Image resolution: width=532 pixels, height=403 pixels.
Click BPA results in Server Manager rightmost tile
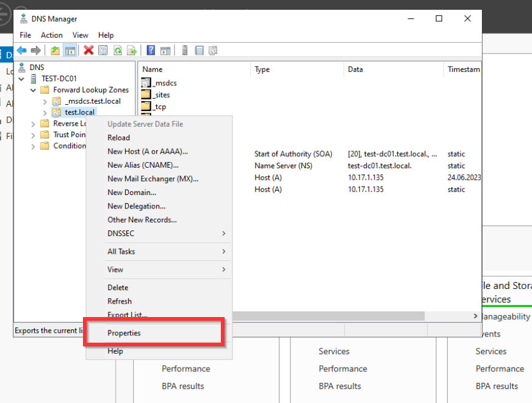tap(497, 386)
